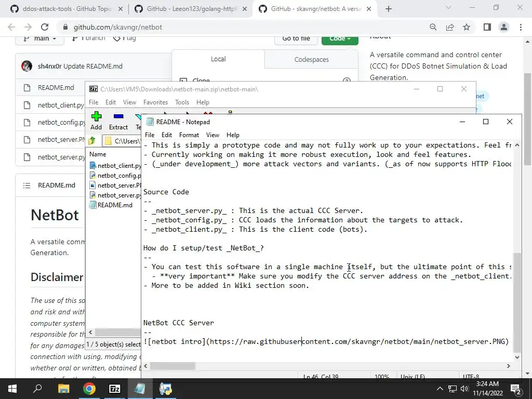Select README.md in the 7-Zip list
Viewport: 532px width, 399px height.
[x=111, y=205]
